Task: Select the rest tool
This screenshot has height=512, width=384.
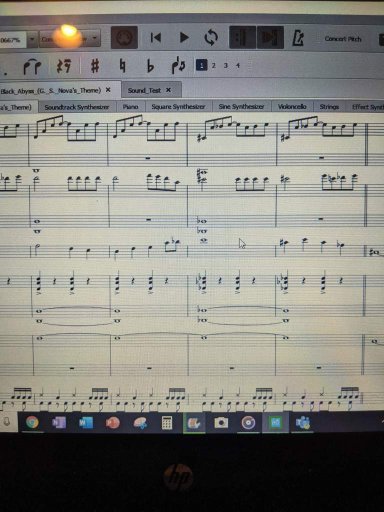Action: click(x=64, y=65)
